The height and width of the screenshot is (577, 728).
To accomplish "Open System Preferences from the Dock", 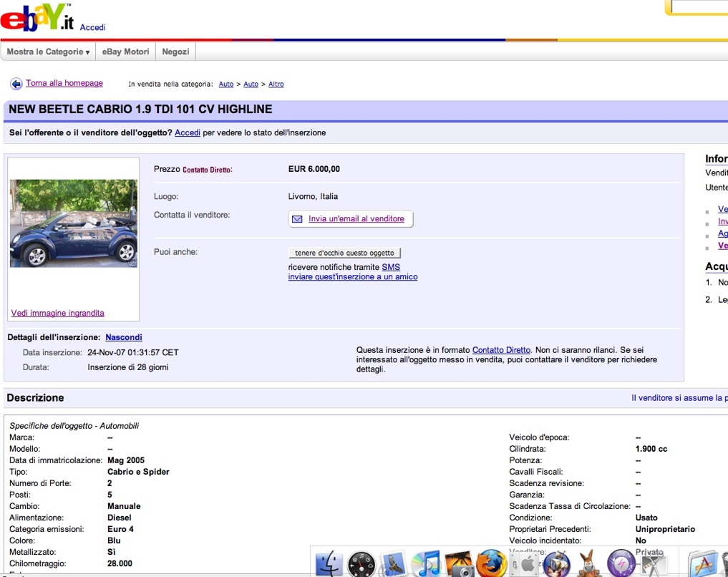I will click(524, 563).
